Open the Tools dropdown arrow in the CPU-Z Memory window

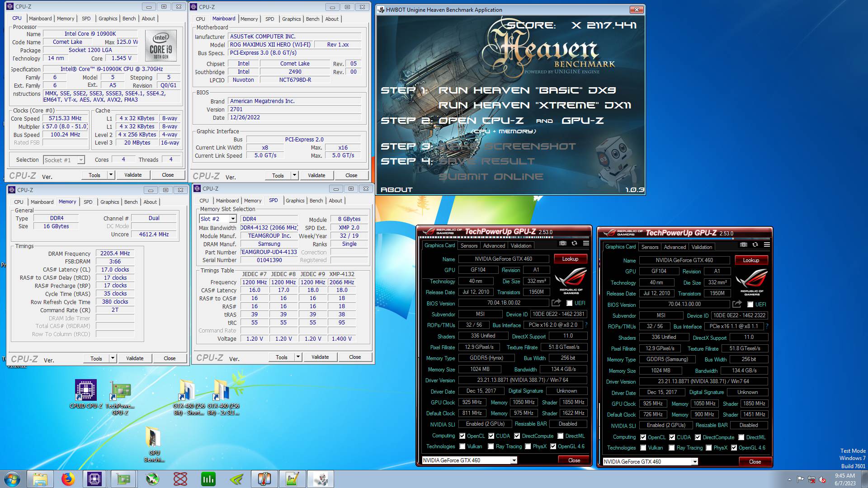[113, 358]
